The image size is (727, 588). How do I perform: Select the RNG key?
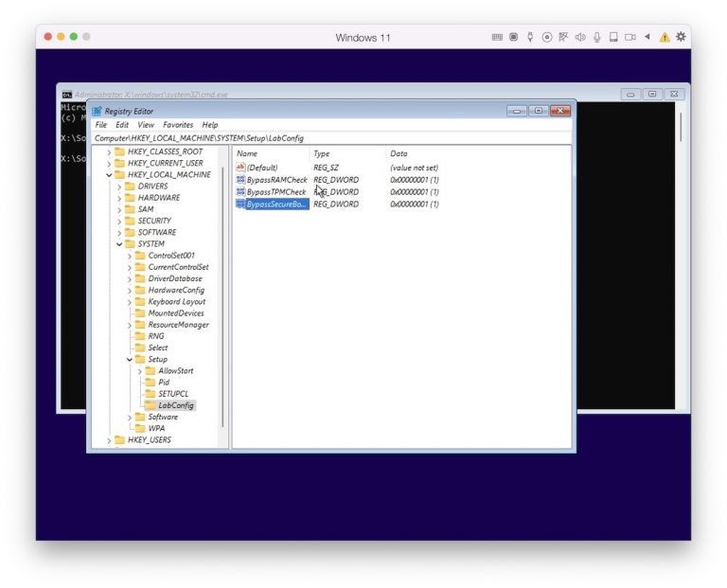(156, 336)
